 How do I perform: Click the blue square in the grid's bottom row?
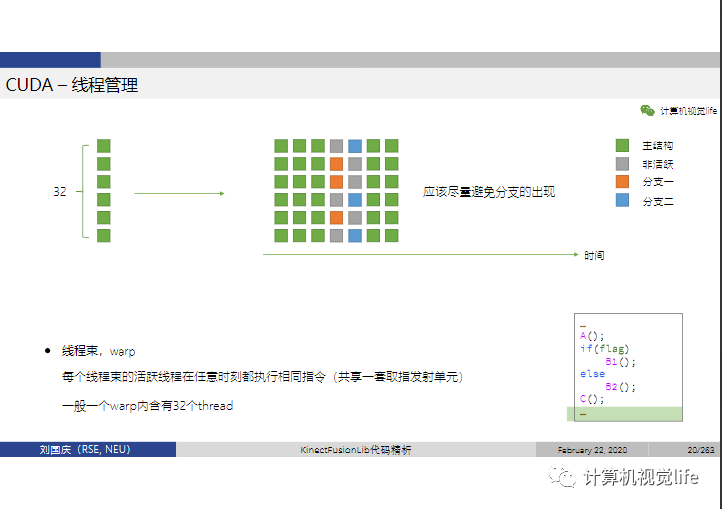tap(355, 235)
